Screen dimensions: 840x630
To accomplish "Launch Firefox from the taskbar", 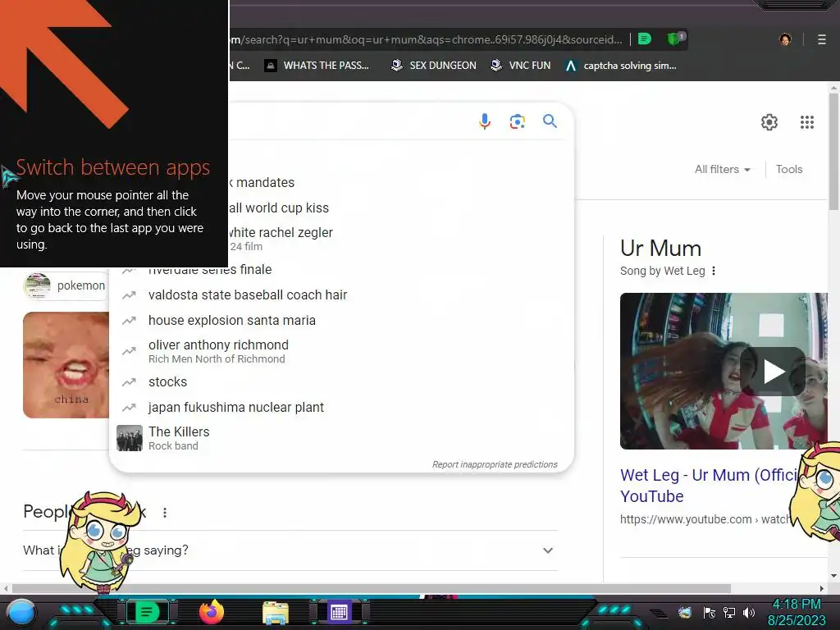I will 212,612.
